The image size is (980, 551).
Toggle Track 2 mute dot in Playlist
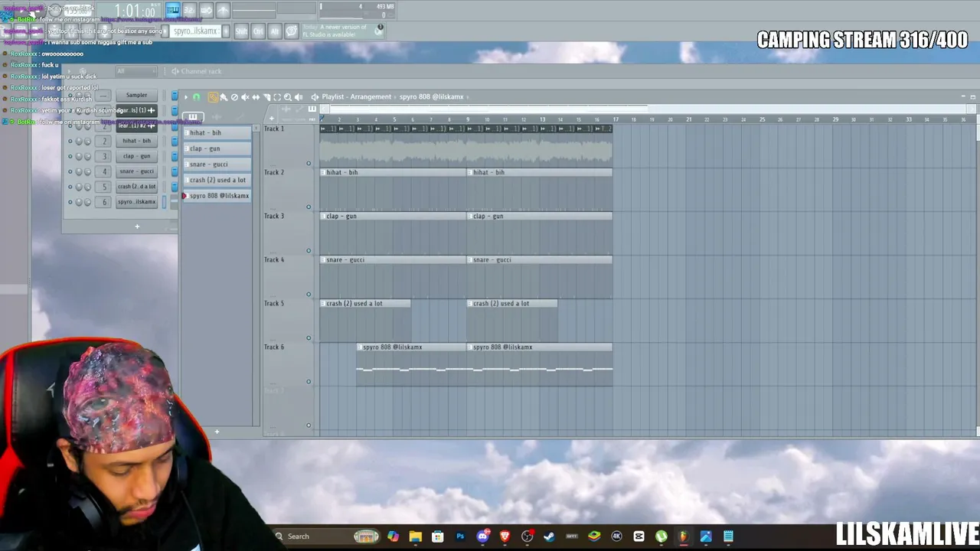309,207
